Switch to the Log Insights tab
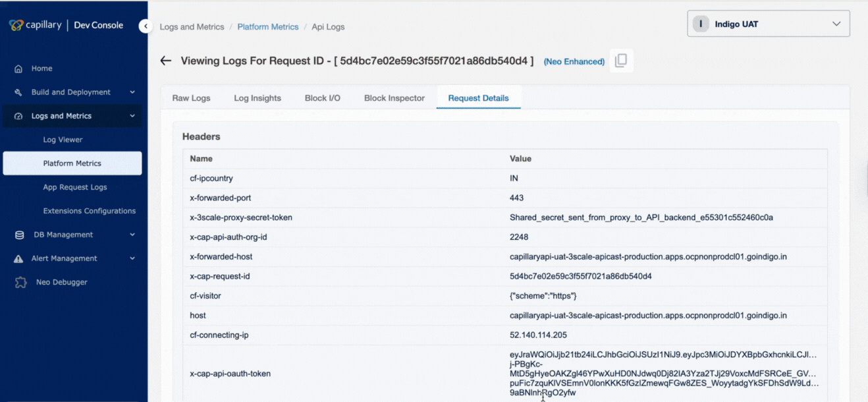This screenshot has height=402, width=868. tap(258, 98)
